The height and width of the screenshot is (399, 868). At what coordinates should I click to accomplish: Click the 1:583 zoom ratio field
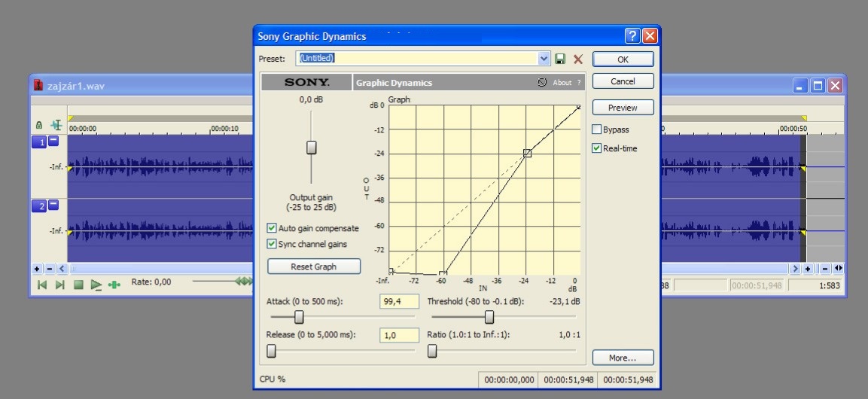click(x=816, y=285)
